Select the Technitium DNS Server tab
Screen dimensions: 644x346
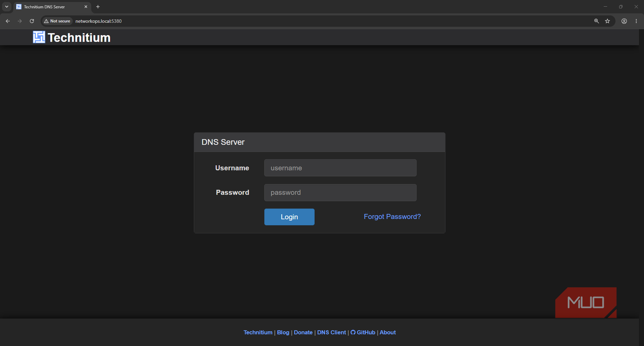pos(52,7)
